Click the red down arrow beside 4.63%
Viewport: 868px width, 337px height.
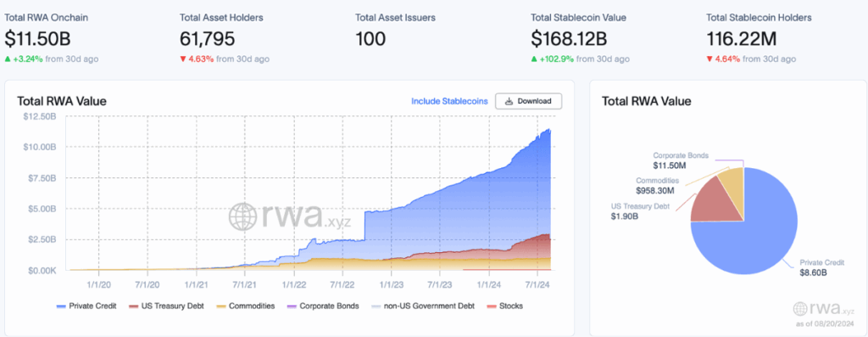pos(183,59)
